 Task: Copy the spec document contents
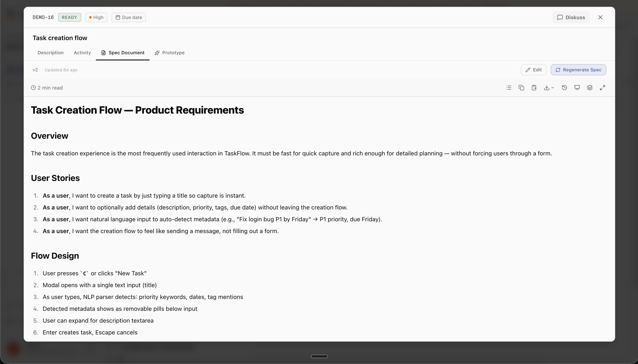(x=521, y=87)
